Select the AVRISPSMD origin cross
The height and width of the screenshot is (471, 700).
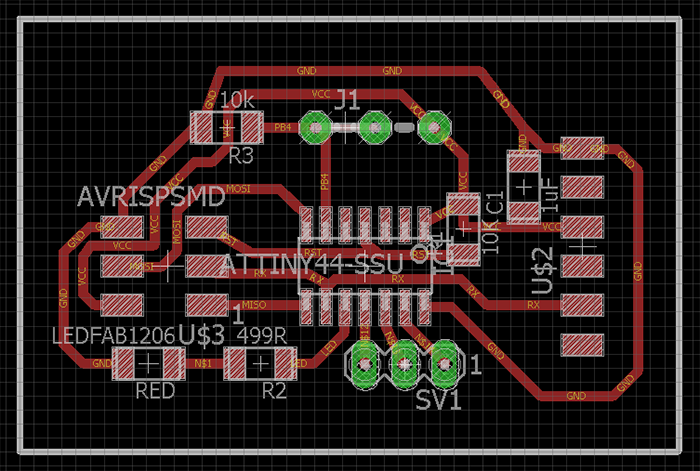tap(168, 266)
